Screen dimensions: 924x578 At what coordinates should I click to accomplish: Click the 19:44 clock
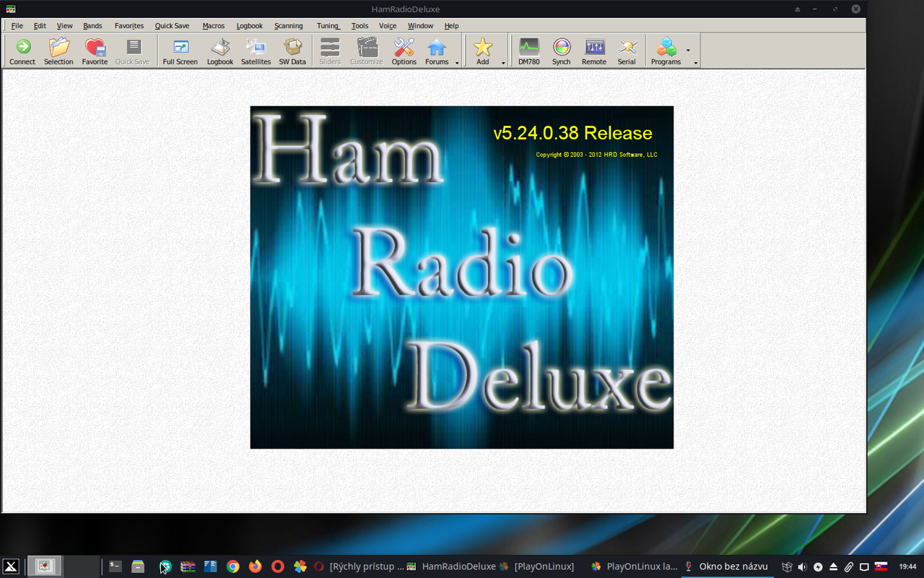[907, 566]
